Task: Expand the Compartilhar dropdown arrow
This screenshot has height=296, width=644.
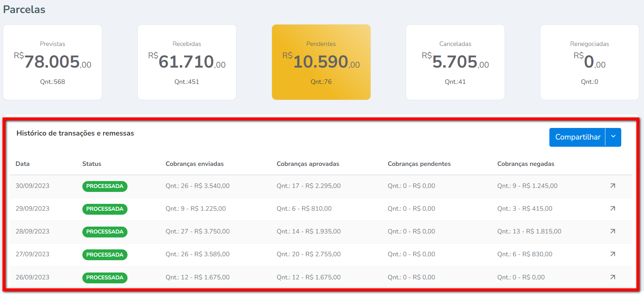Action: click(x=613, y=137)
